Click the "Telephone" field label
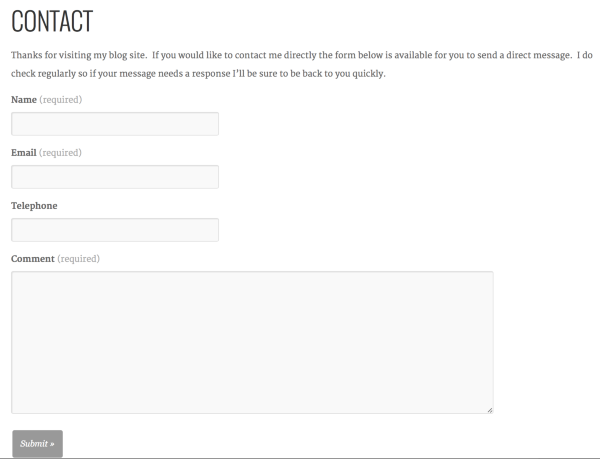The height and width of the screenshot is (459, 600). (x=34, y=206)
